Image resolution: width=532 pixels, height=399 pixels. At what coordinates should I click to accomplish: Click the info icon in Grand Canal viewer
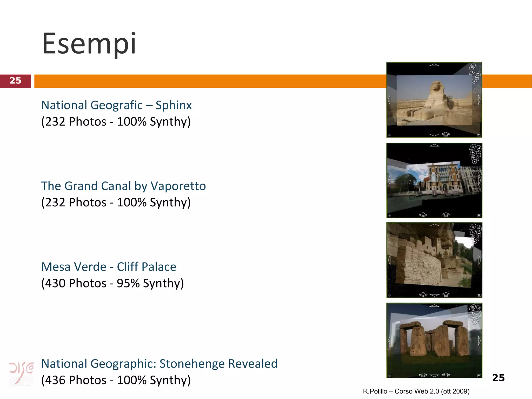(x=389, y=215)
